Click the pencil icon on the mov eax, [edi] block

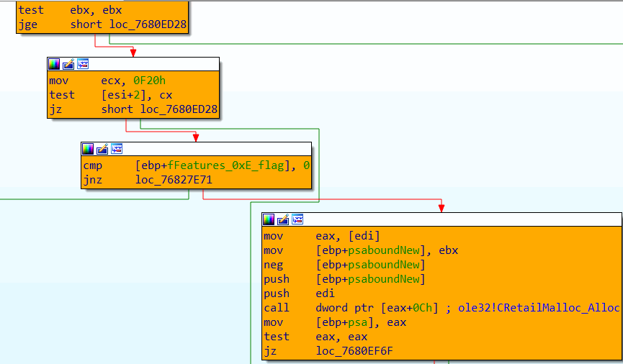pos(283,219)
